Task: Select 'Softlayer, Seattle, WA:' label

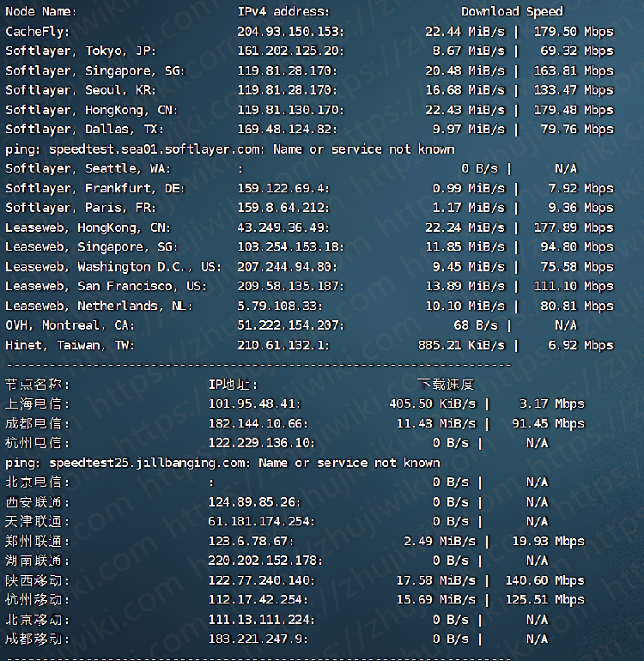Action: [88, 168]
